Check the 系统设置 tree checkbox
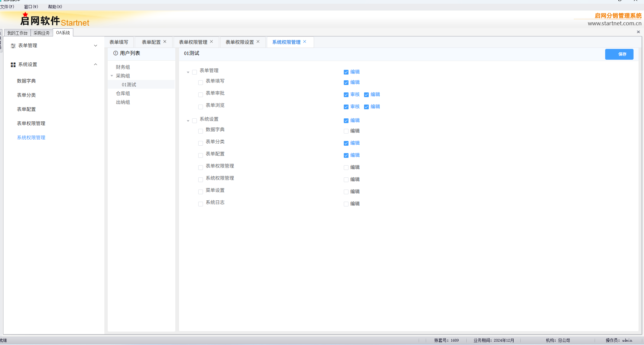 click(x=195, y=121)
